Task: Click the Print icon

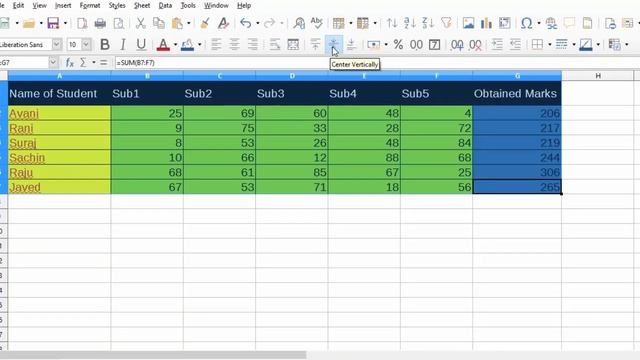Action: (100, 23)
